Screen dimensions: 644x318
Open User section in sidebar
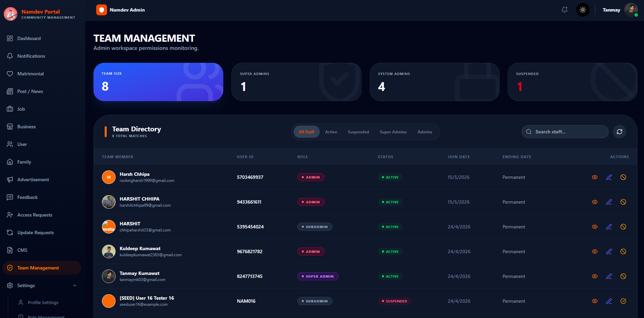(42, 144)
